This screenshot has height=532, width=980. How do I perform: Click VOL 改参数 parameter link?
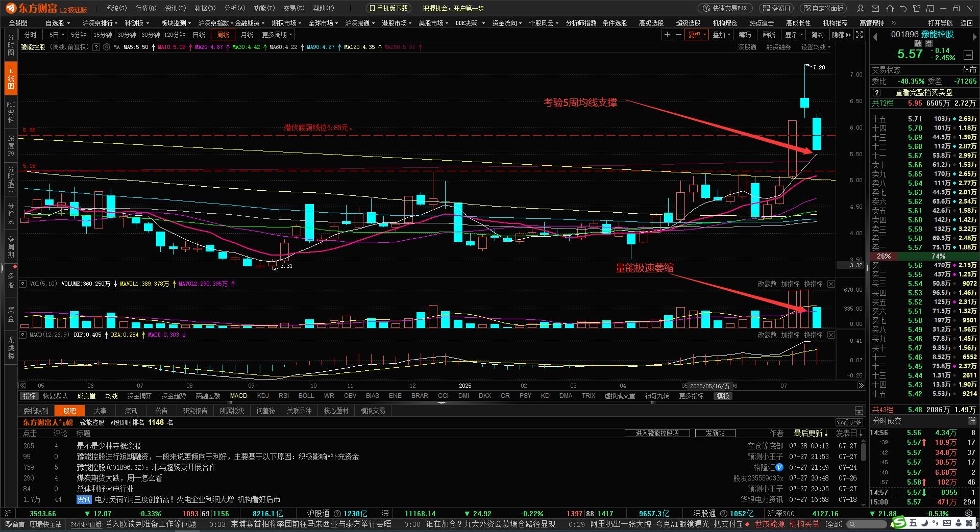click(767, 284)
